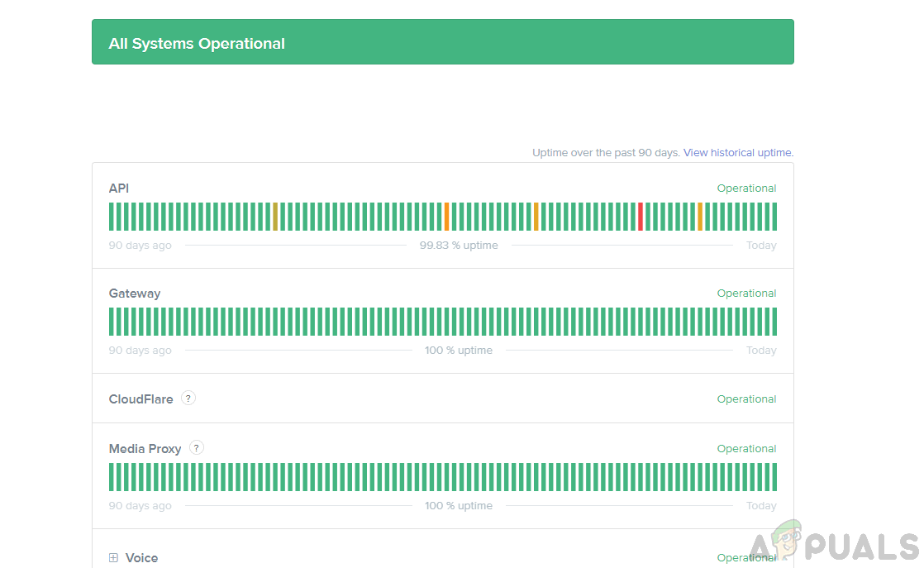Click the Media Proxy help question mark icon
The height and width of the screenshot is (568, 924).
click(196, 448)
